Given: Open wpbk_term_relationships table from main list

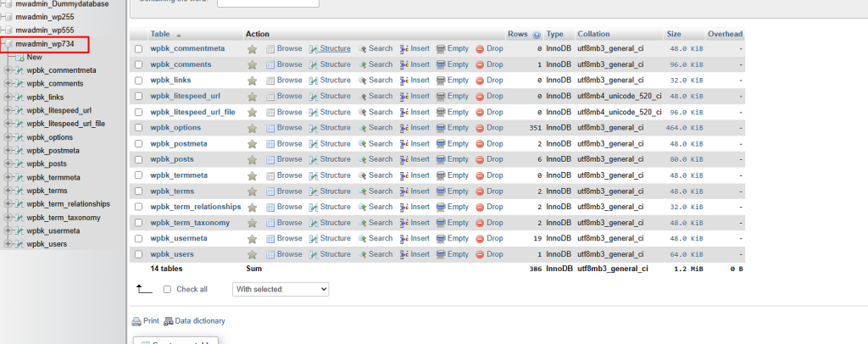Looking at the screenshot, I should click(196, 207).
